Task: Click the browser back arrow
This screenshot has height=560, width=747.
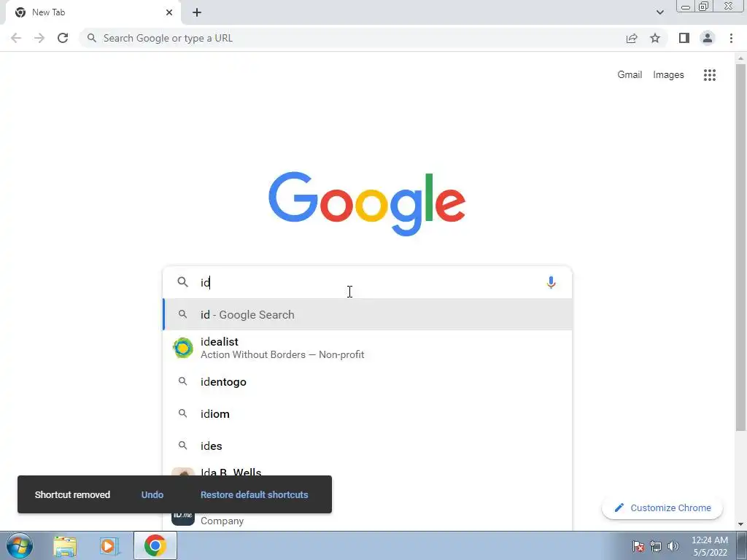Action: point(16,38)
